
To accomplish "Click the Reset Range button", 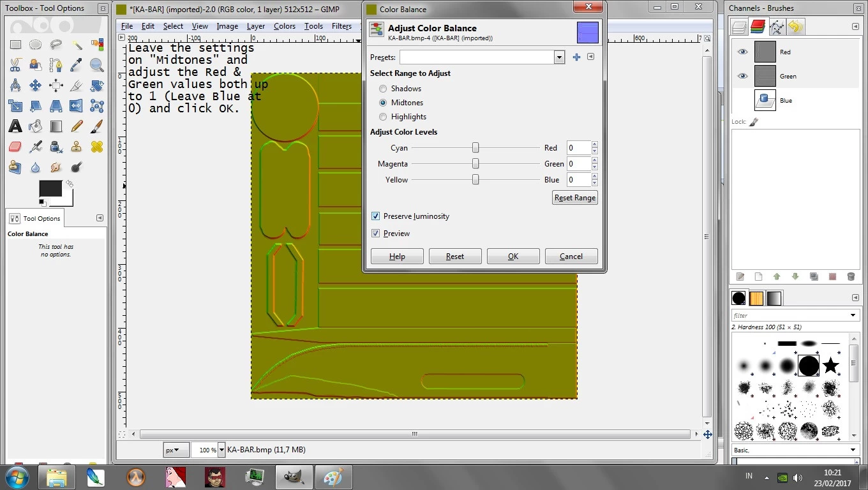I will 575,198.
